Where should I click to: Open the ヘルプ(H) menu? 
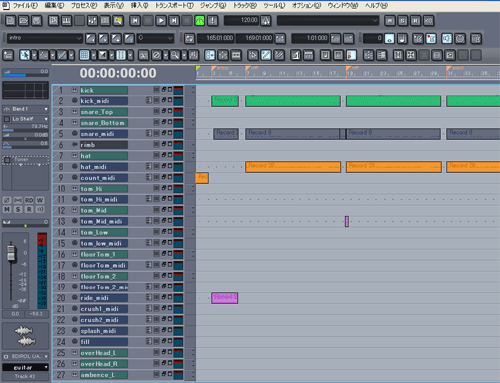coord(376,5)
